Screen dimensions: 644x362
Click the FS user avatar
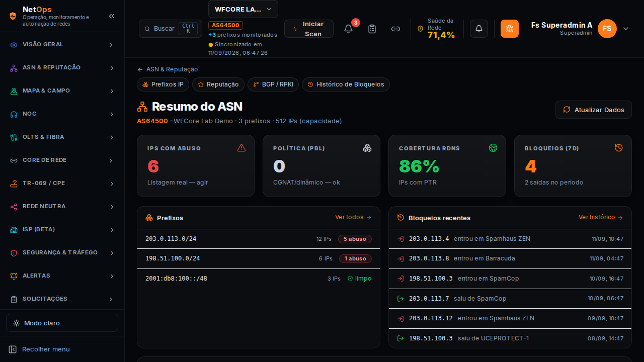click(607, 29)
